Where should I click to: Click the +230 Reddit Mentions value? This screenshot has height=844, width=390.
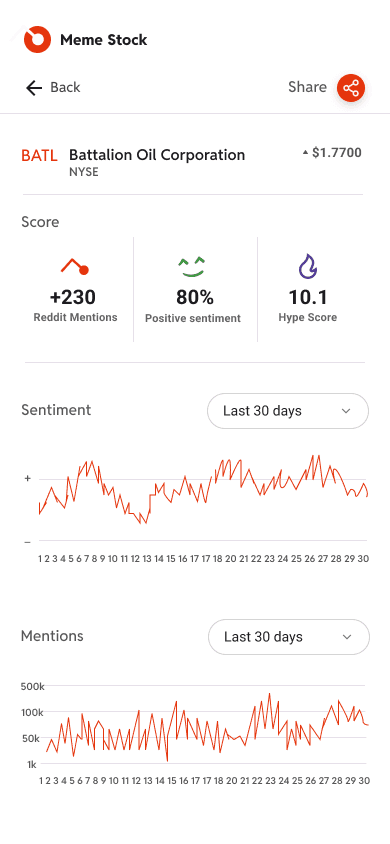(x=73, y=297)
